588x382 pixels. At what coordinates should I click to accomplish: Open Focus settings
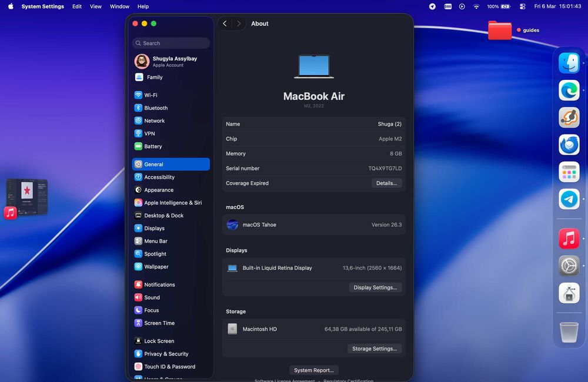(x=171, y=310)
